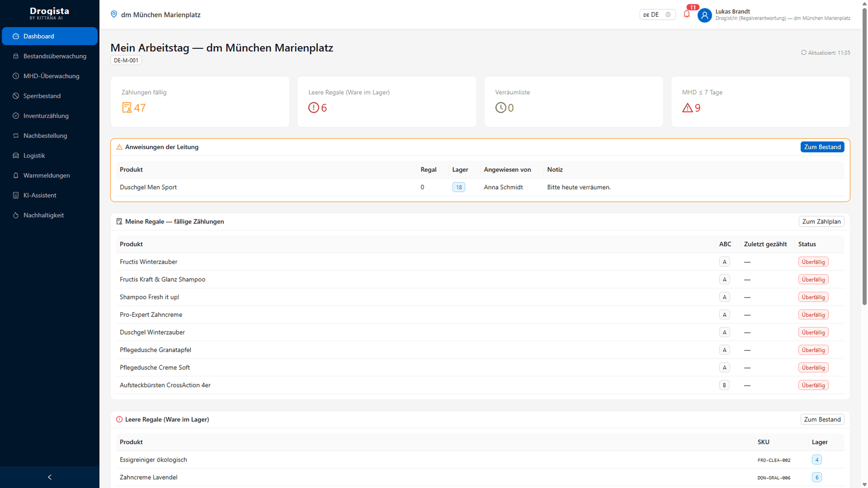The width and height of the screenshot is (868, 488).
Task: Open the Dashboard menu item
Action: (49, 36)
